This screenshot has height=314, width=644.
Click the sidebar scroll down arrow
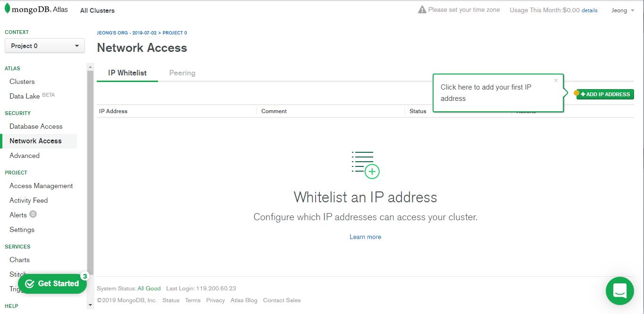coord(91,306)
